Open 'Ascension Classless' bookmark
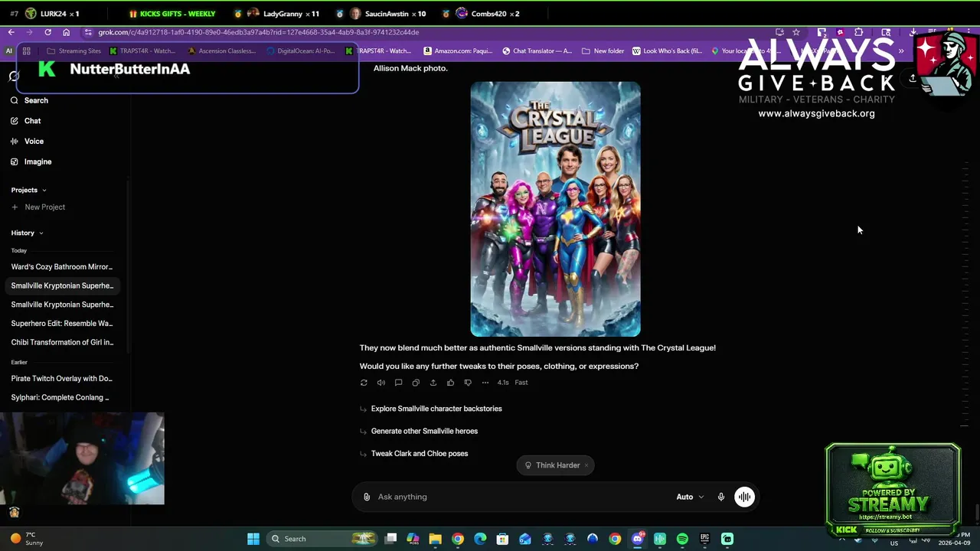Image resolution: width=980 pixels, height=551 pixels. 222,51
